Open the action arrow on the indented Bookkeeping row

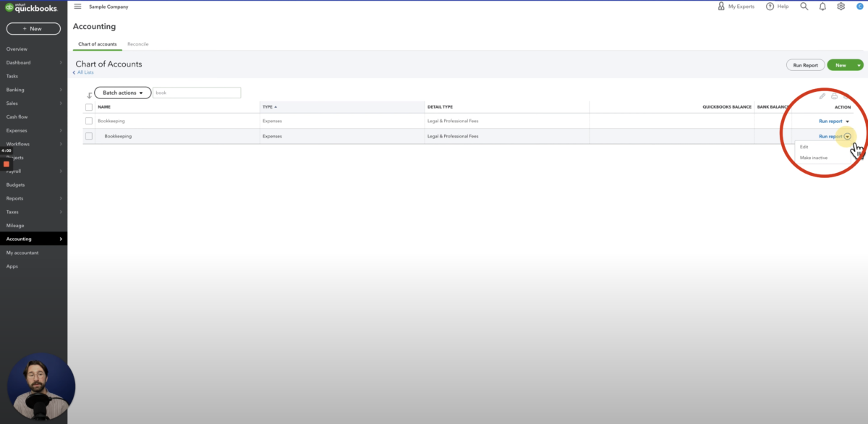pos(847,136)
